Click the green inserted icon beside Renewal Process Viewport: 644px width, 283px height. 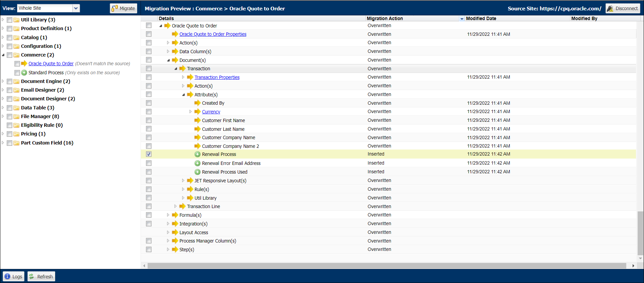[197, 154]
